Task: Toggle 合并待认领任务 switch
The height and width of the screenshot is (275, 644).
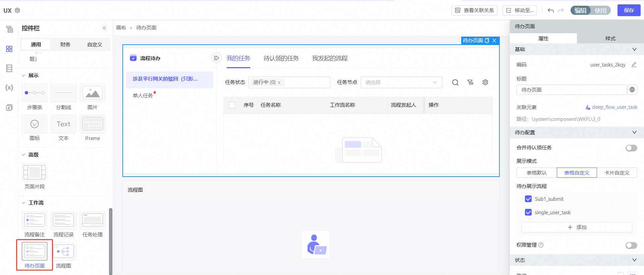Action: (x=631, y=148)
